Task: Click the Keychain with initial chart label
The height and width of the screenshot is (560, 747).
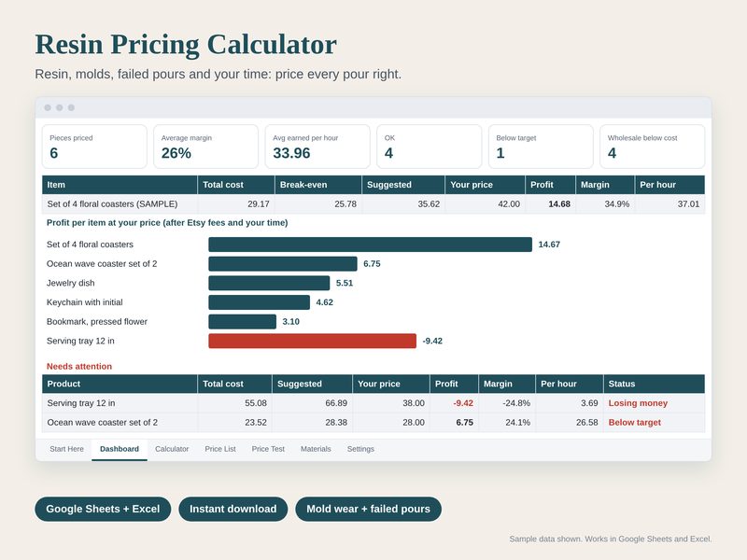Action: click(x=85, y=302)
